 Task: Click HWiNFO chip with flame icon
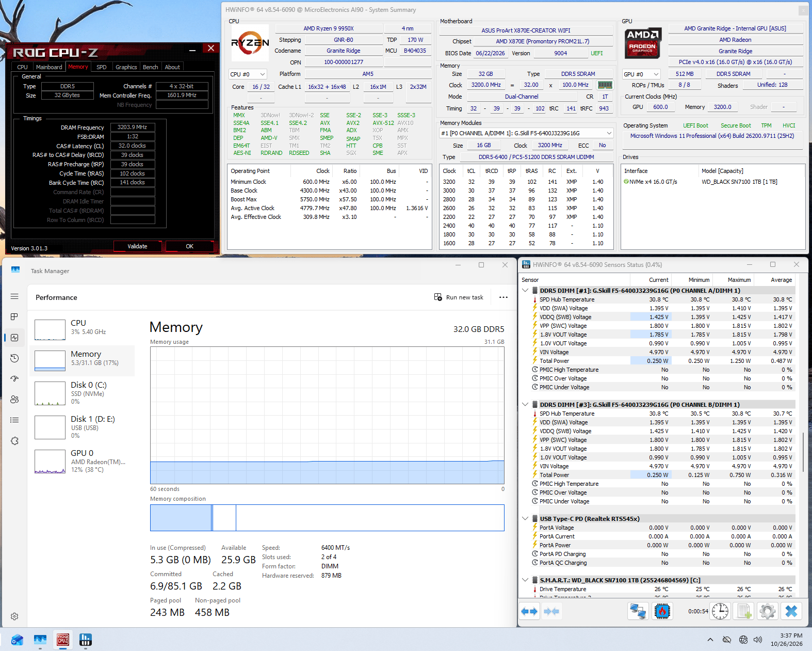[x=662, y=611]
